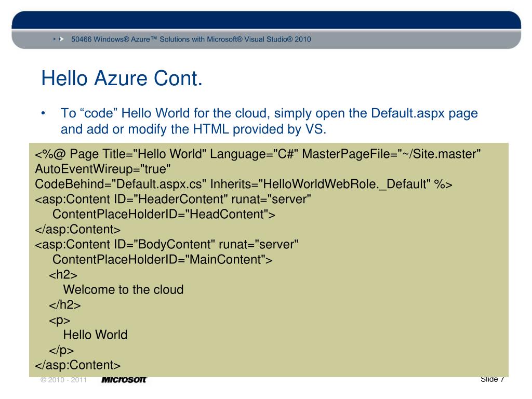The height and width of the screenshot is (399, 532).
Task: Select the "AutoEventWireup="true"" code line
Action: pyautogui.click(x=103, y=169)
